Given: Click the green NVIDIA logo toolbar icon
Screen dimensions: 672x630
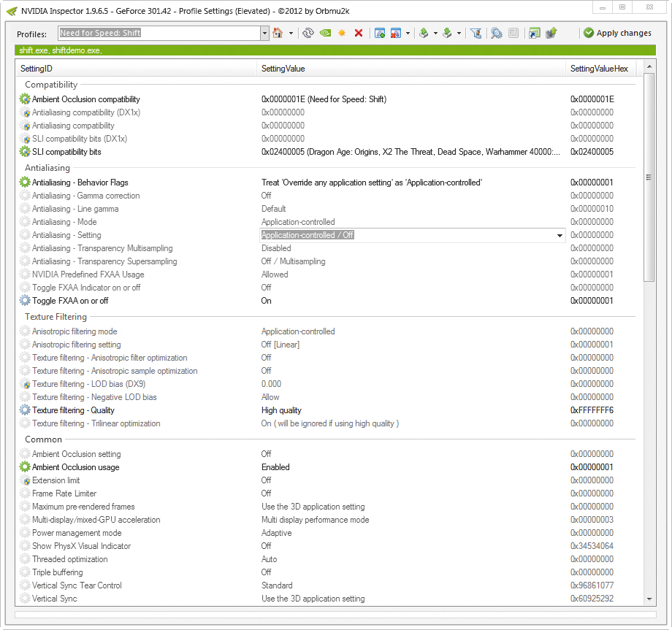Looking at the screenshot, I should [325, 33].
